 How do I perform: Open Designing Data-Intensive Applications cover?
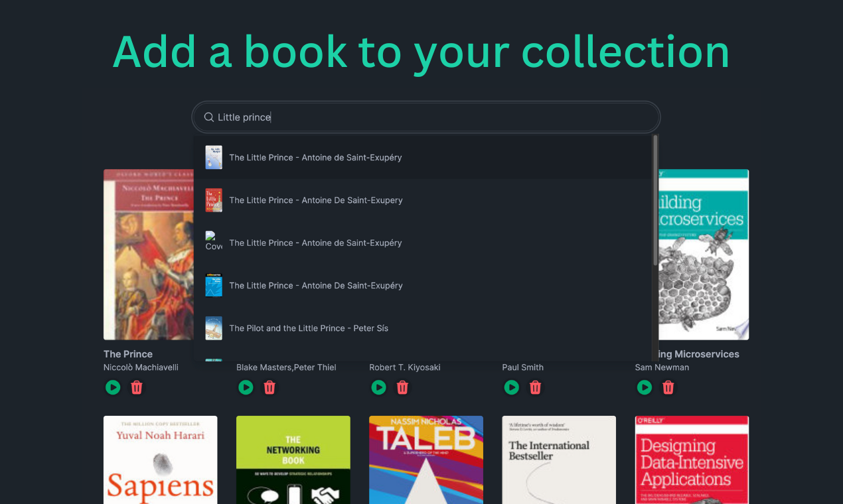click(692, 460)
